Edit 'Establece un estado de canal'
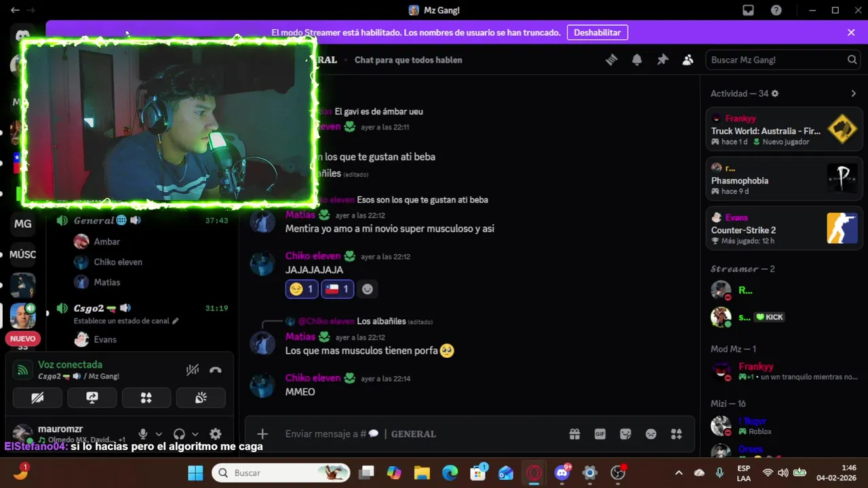The image size is (868, 488). tap(126, 321)
